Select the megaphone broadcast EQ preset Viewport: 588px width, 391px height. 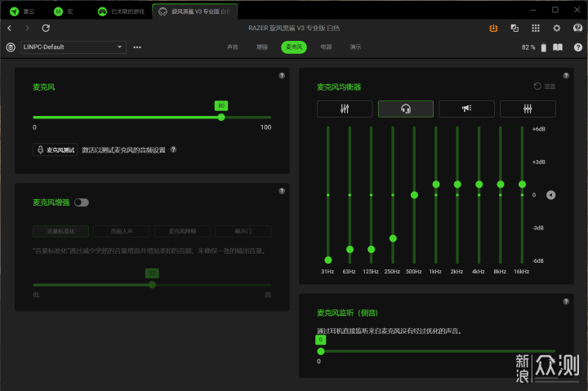[x=466, y=109]
